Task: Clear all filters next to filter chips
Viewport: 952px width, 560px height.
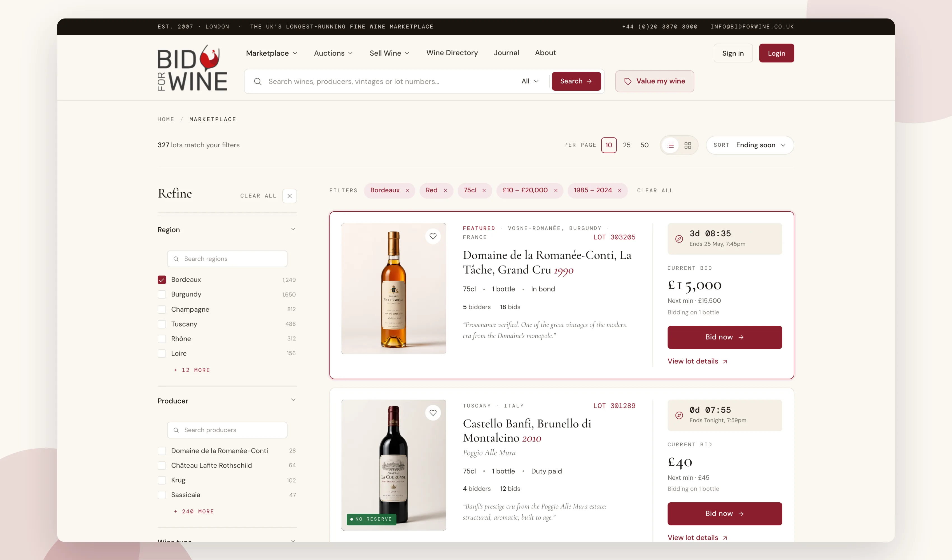Action: coord(655,191)
